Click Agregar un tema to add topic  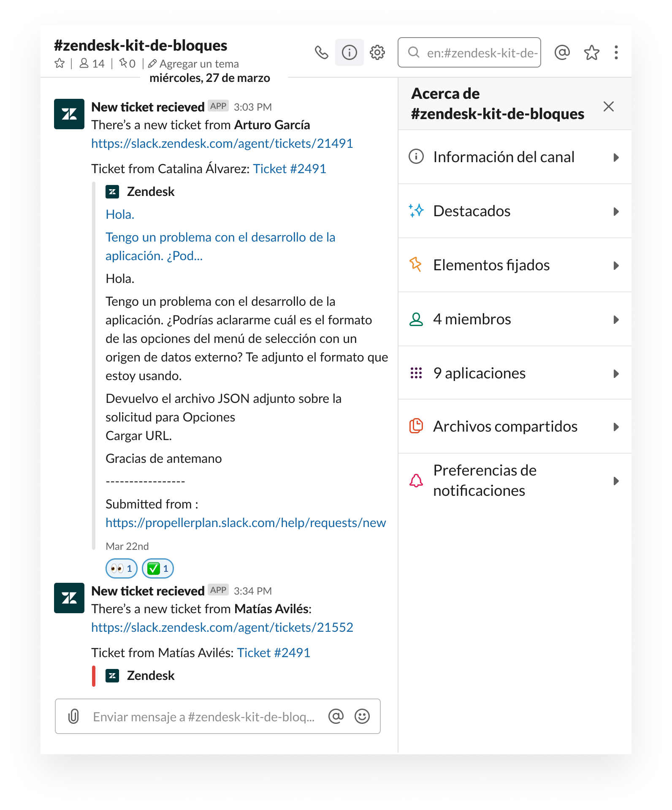(x=198, y=64)
